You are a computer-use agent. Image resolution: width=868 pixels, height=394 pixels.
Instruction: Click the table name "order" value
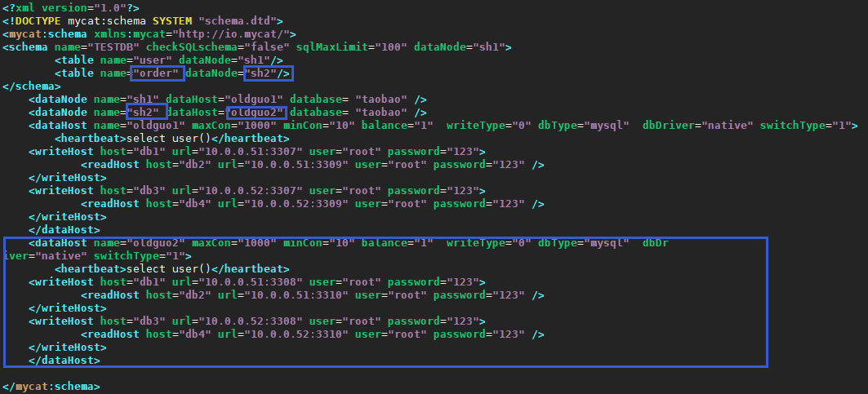pyautogui.click(x=155, y=73)
